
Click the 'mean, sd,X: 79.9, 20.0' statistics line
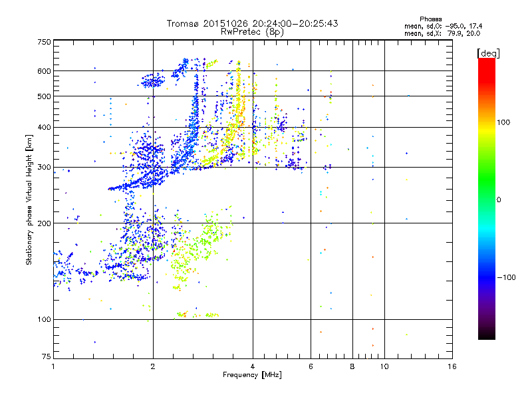(442, 33)
